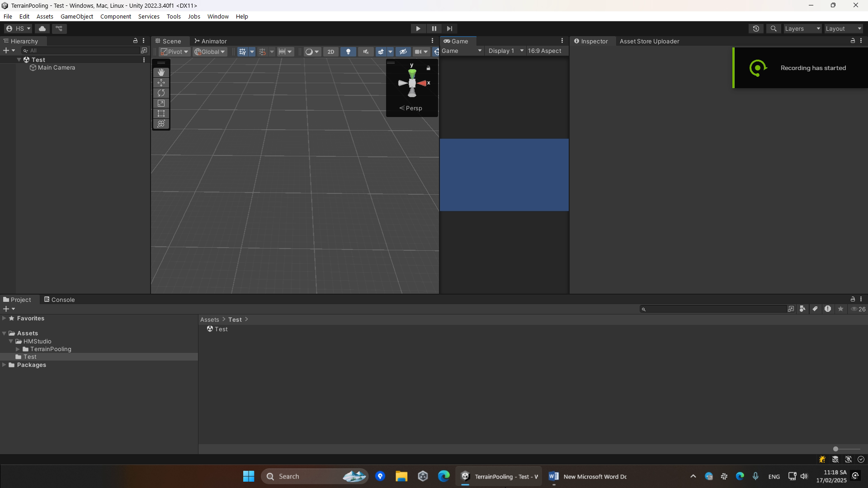Open the 16:9 Aspect dropdown
Viewport: 868px width, 488px height.
544,51
